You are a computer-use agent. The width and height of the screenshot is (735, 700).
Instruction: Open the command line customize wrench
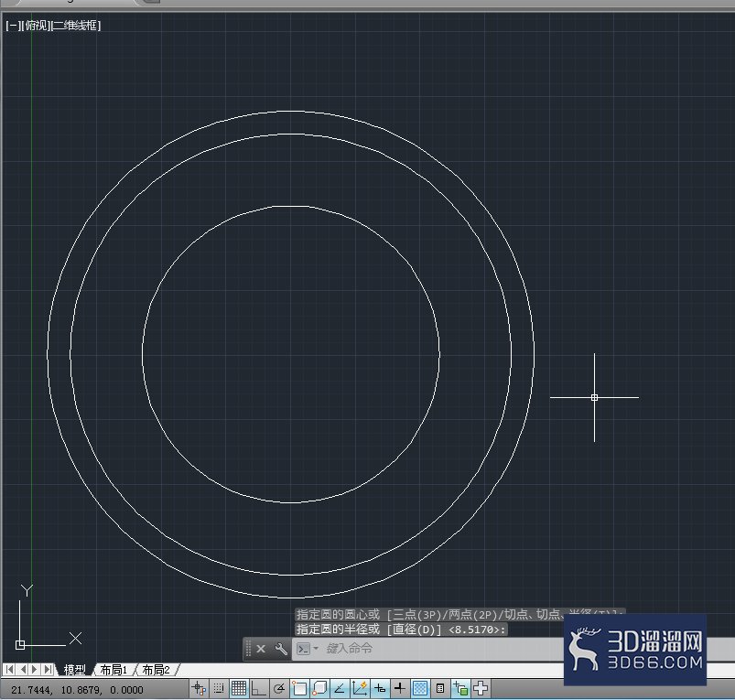[x=281, y=649]
